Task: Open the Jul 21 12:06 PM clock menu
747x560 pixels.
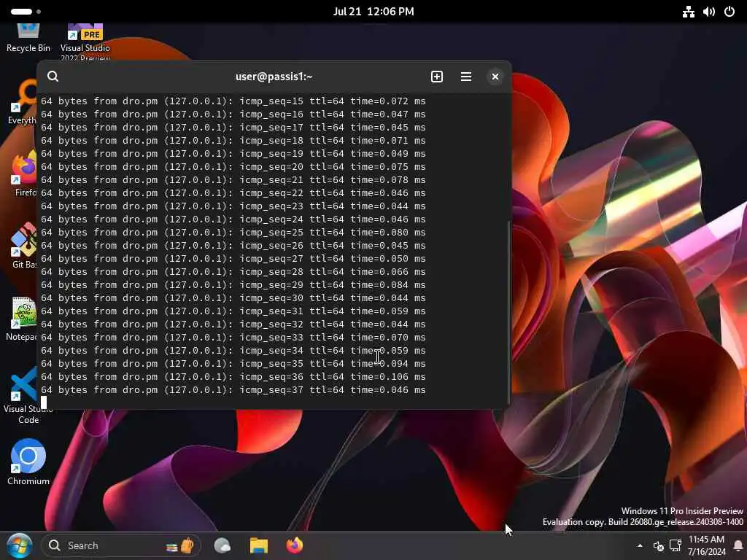Action: 373,12
